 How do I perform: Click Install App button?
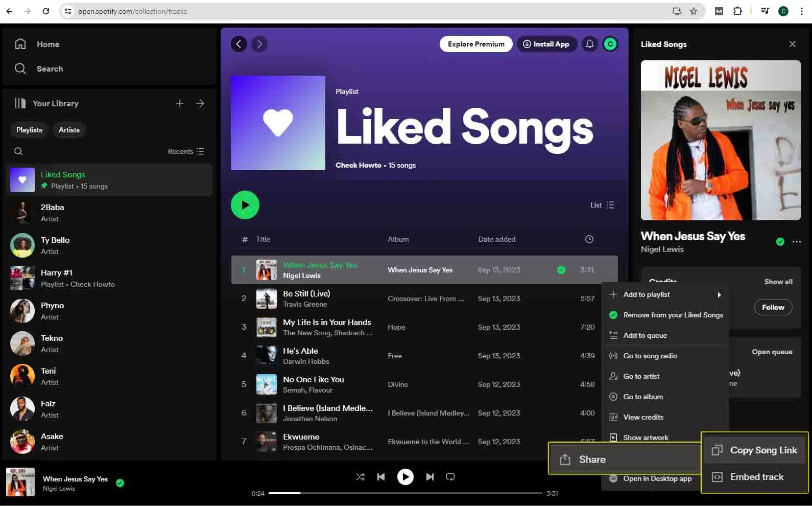pyautogui.click(x=546, y=44)
